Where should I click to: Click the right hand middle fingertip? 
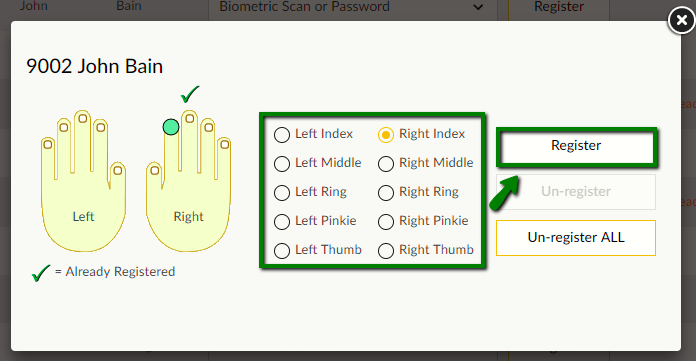click(x=190, y=118)
